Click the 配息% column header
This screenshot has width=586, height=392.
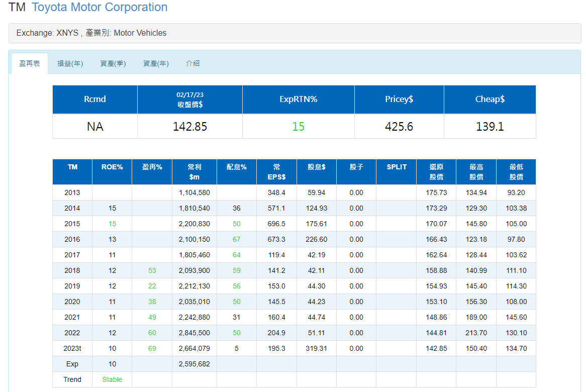click(237, 172)
